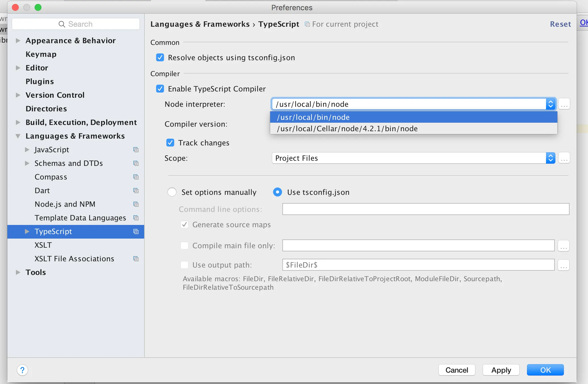Screen dimensions: 588x384
Task: Click project-level icon next to JavaScript
Action: [x=136, y=150]
